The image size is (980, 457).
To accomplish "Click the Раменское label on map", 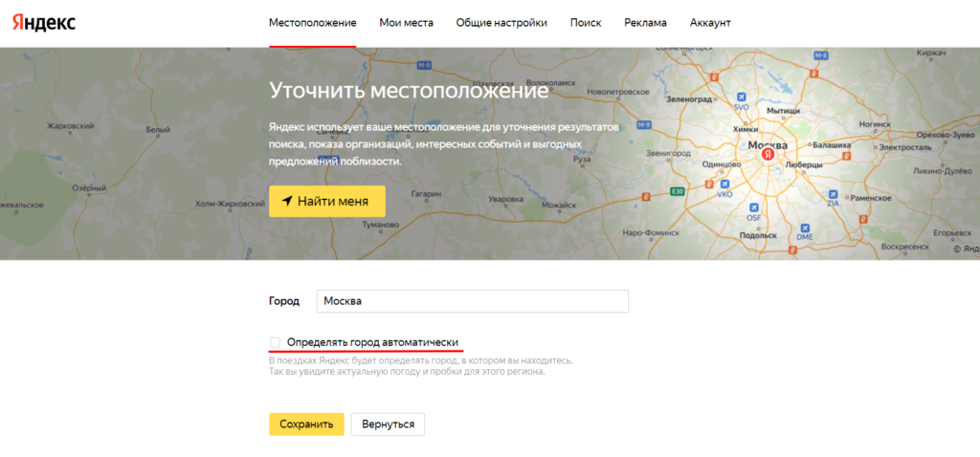I will [870, 198].
